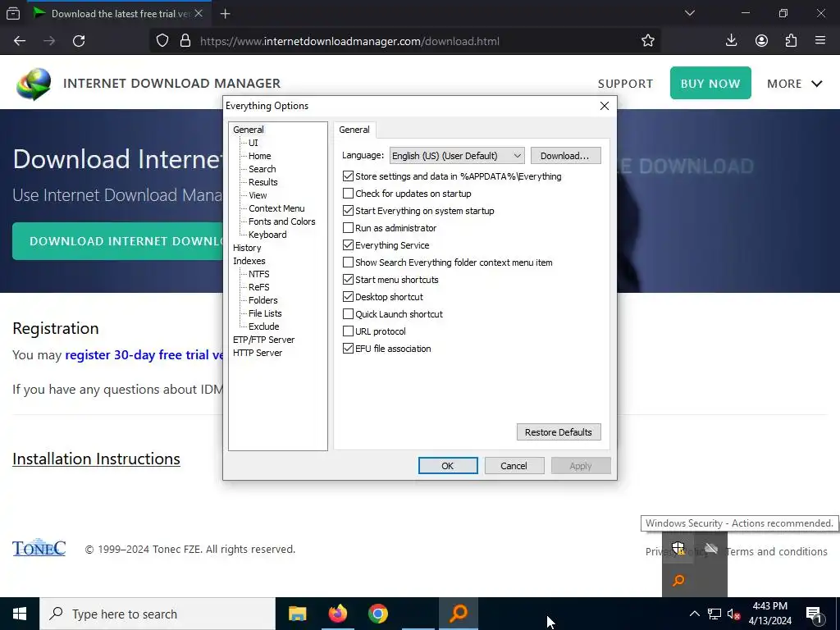Viewport: 840px width, 630px height.
Task: Select HTTP Server in options tree
Action: click(258, 353)
